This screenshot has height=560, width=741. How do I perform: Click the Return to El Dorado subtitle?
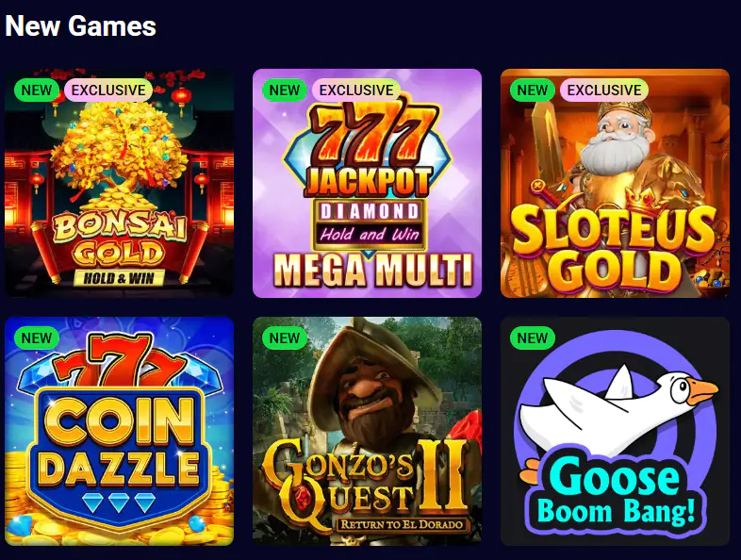402,524
